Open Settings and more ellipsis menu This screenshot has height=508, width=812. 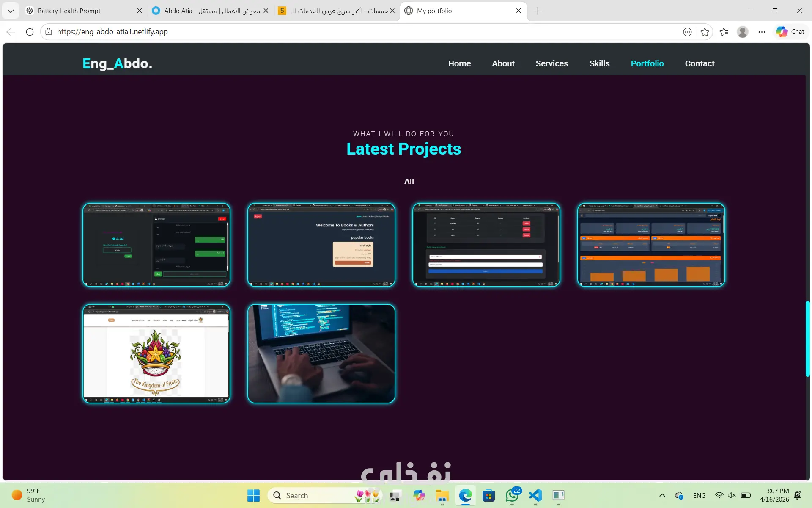click(762, 32)
